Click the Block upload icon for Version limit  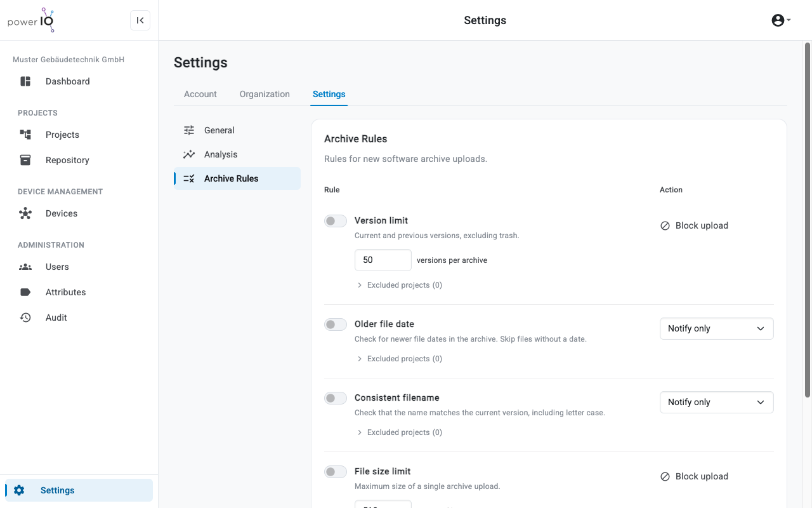pos(665,225)
